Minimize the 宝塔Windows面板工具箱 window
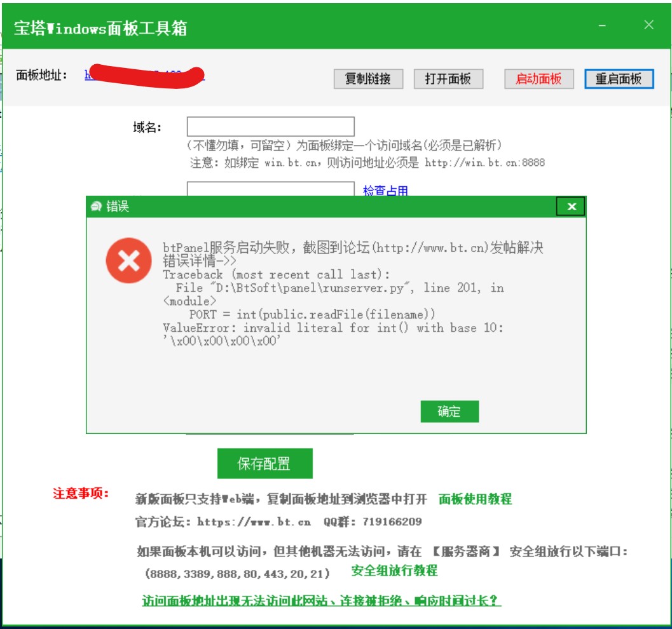Viewport: 672px width, 629px height. pos(602,25)
